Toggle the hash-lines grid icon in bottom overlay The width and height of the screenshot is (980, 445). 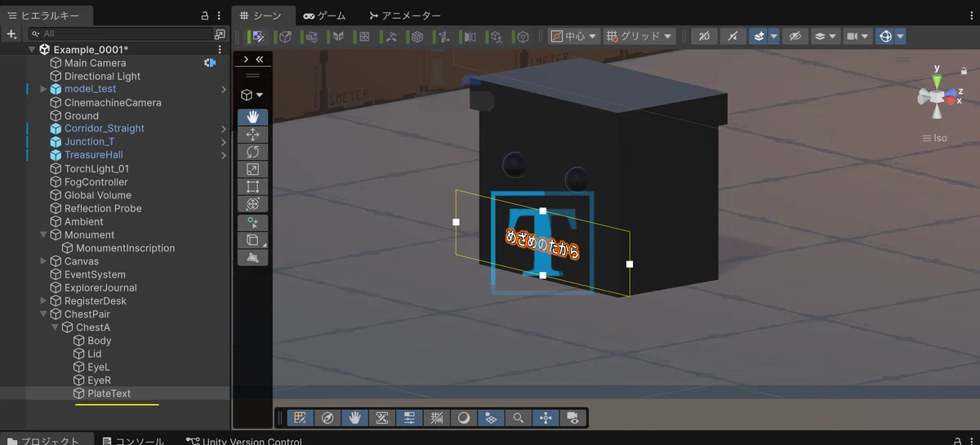[x=436, y=418]
